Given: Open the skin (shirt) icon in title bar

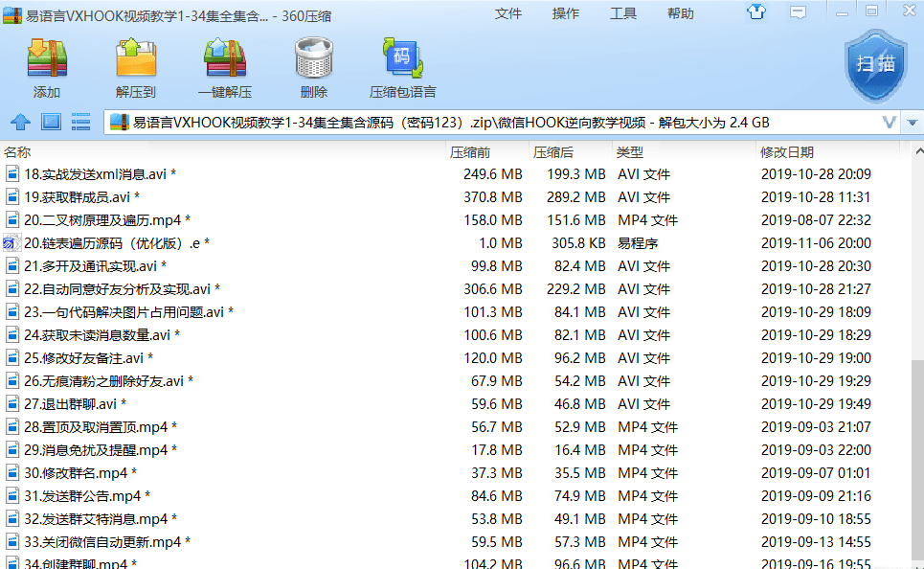Looking at the screenshot, I should tap(756, 12).
